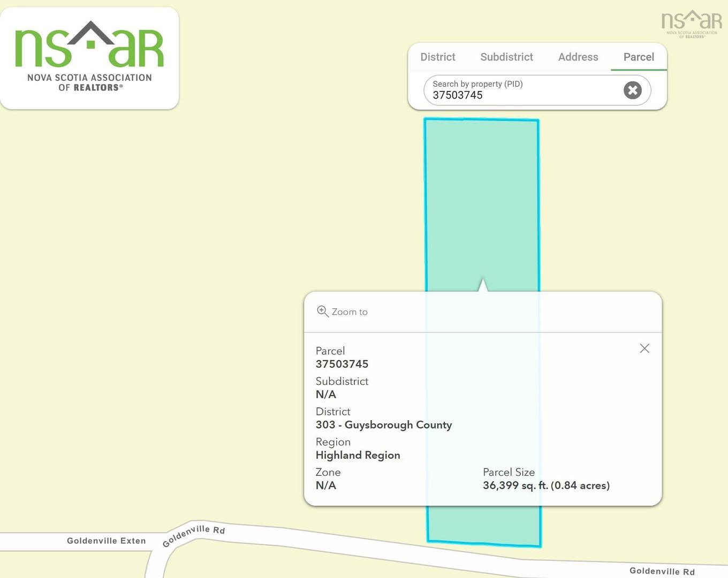The image size is (728, 578).
Task: Click the Highland Region text
Action: tap(358, 455)
